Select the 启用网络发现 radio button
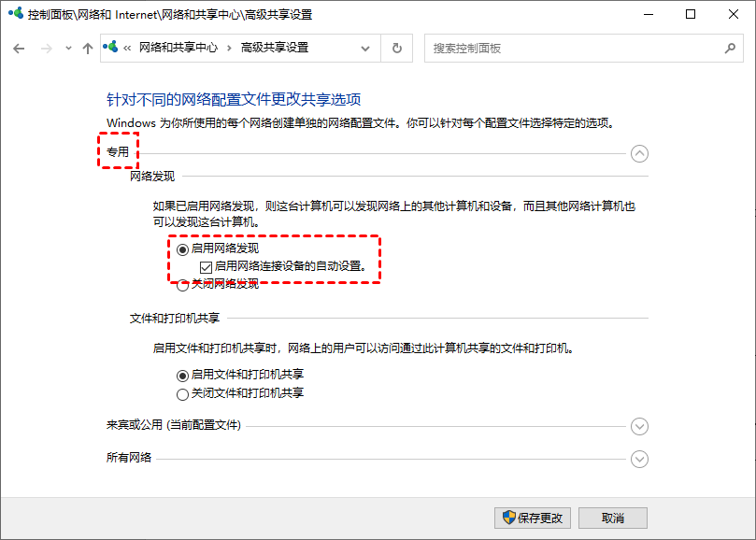 tap(183, 249)
